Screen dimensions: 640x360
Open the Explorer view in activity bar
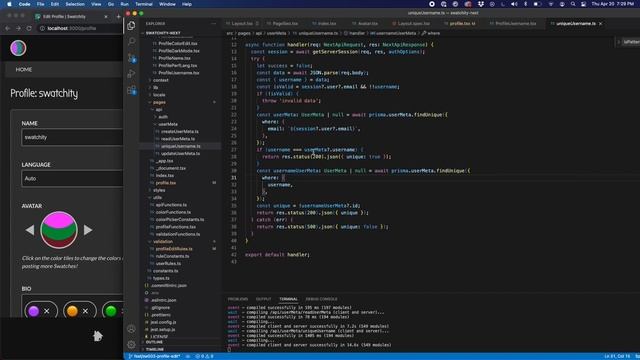pos(131,26)
